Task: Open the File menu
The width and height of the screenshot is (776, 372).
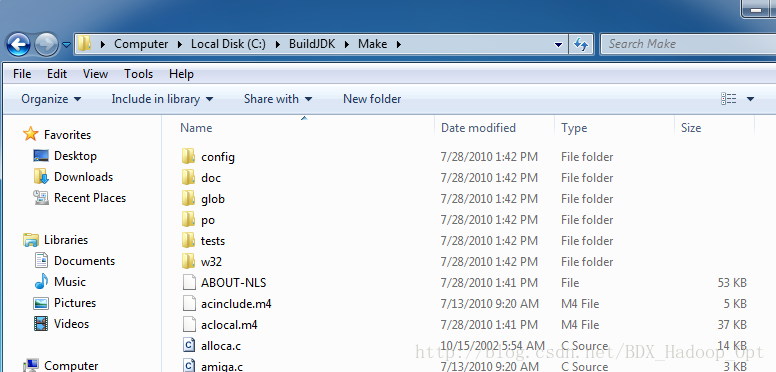Action: 22,74
